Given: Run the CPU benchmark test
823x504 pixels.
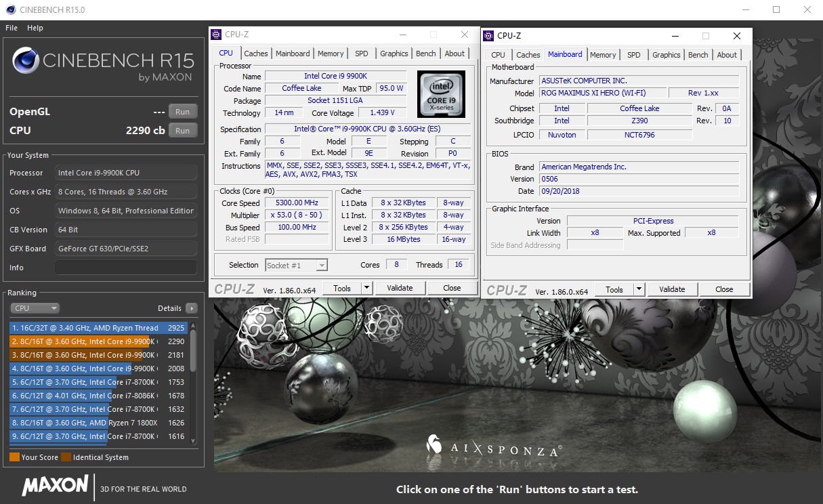Looking at the screenshot, I should click(x=182, y=131).
